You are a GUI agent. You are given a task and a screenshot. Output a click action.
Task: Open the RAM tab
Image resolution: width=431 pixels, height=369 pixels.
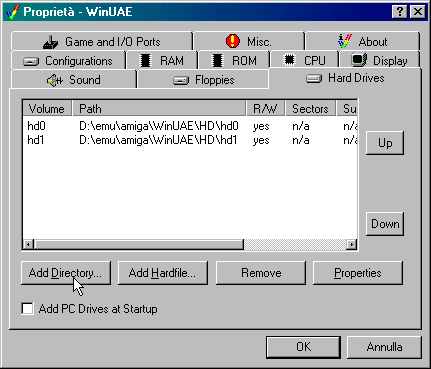click(x=162, y=61)
